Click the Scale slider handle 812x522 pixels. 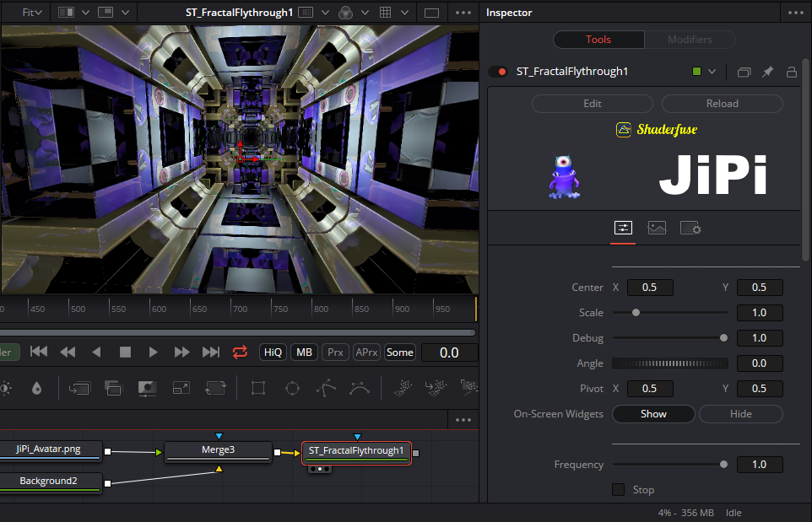tap(636, 313)
